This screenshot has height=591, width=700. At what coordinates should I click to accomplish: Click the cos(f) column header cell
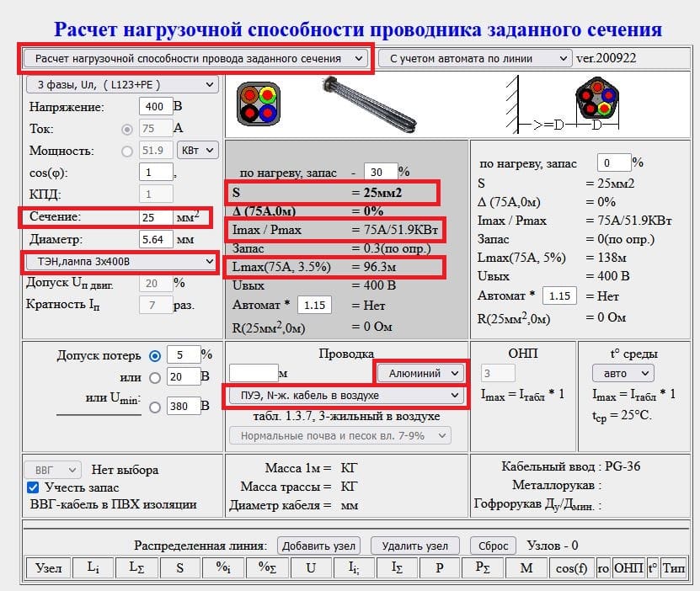click(570, 567)
